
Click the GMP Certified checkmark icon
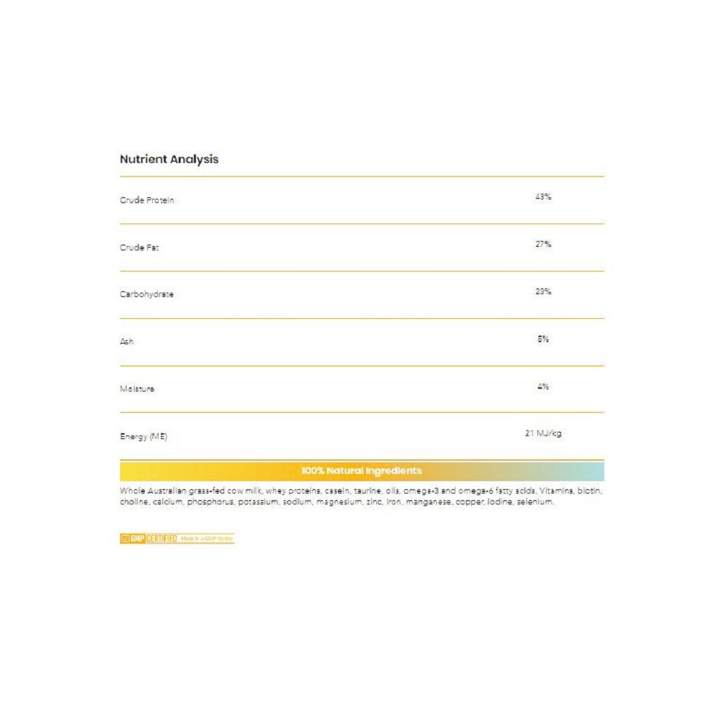pyautogui.click(x=124, y=539)
